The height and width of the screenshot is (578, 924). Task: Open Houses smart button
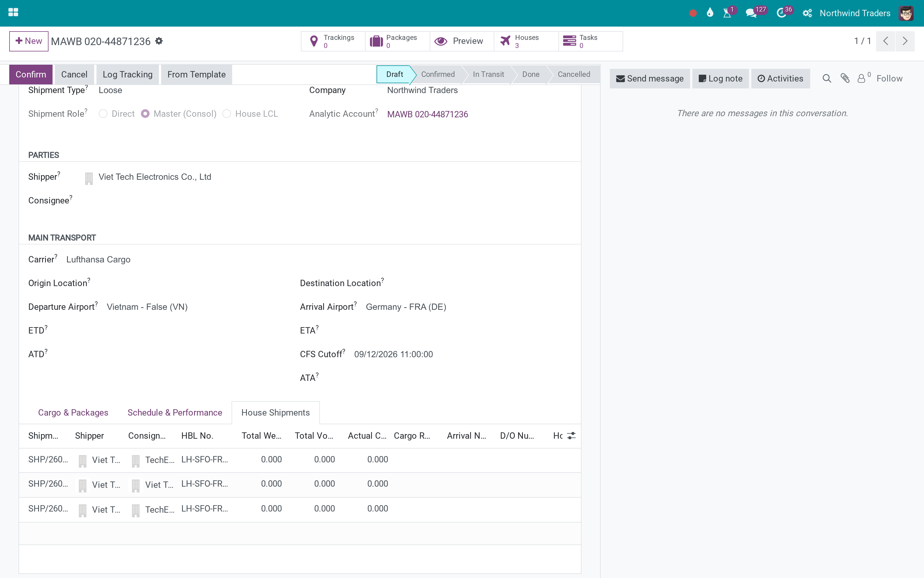coord(526,41)
